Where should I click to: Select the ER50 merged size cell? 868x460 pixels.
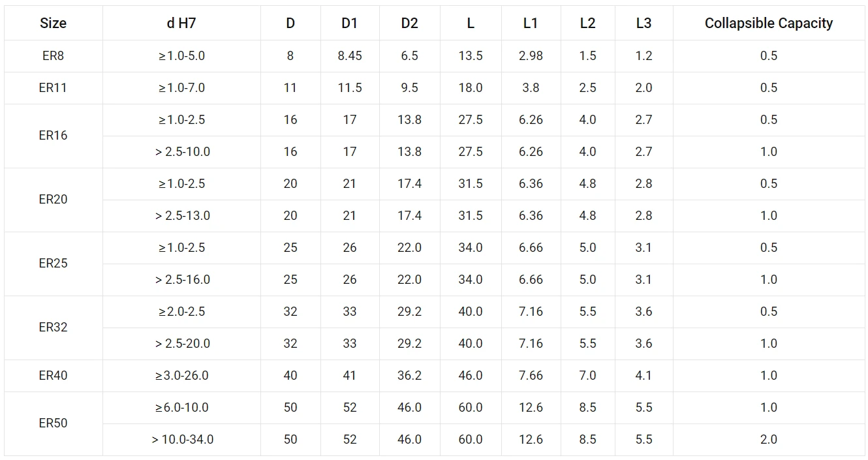[x=53, y=423]
